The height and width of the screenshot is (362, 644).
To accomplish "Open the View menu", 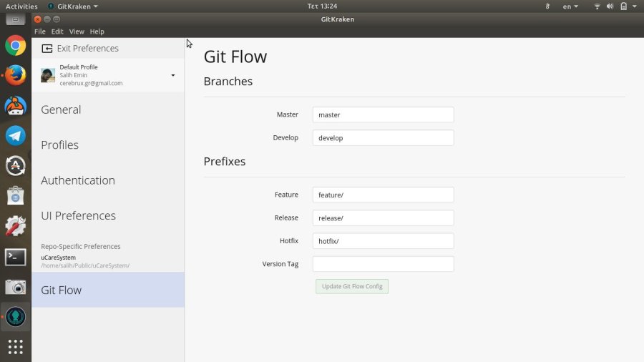I will point(77,31).
